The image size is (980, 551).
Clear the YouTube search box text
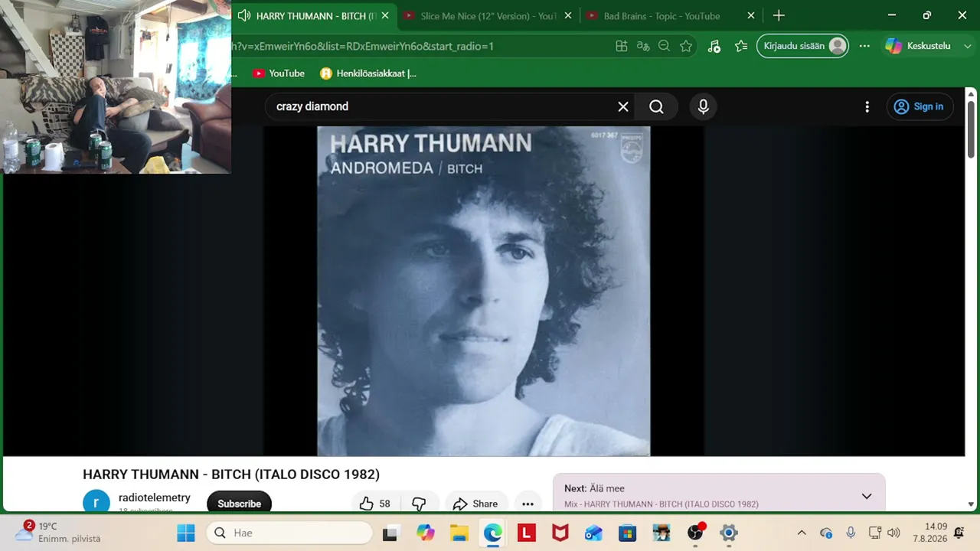[623, 106]
